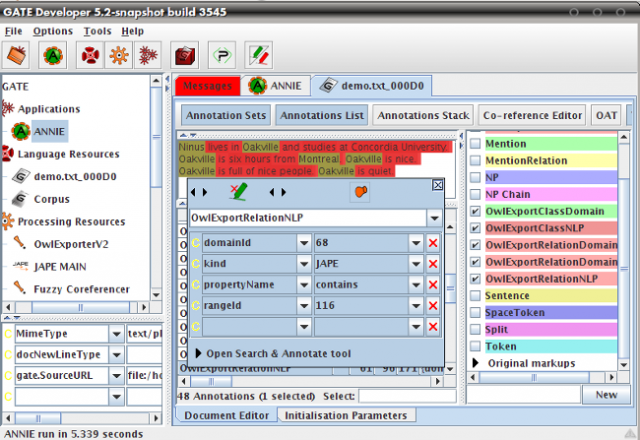Click red X on the empty feature row

pyautogui.click(x=433, y=327)
